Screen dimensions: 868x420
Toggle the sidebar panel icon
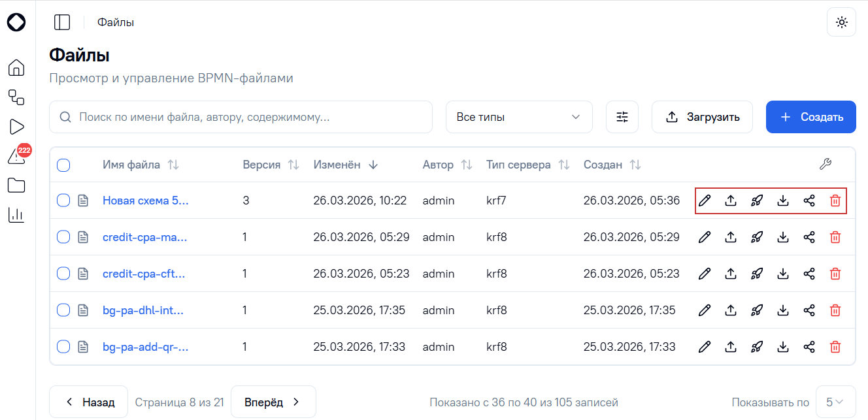(62, 22)
